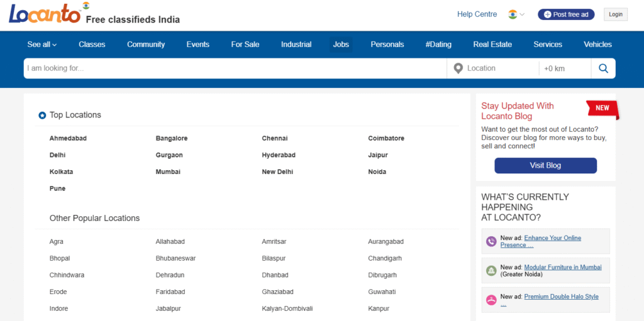Select Jaipur location

(x=378, y=155)
